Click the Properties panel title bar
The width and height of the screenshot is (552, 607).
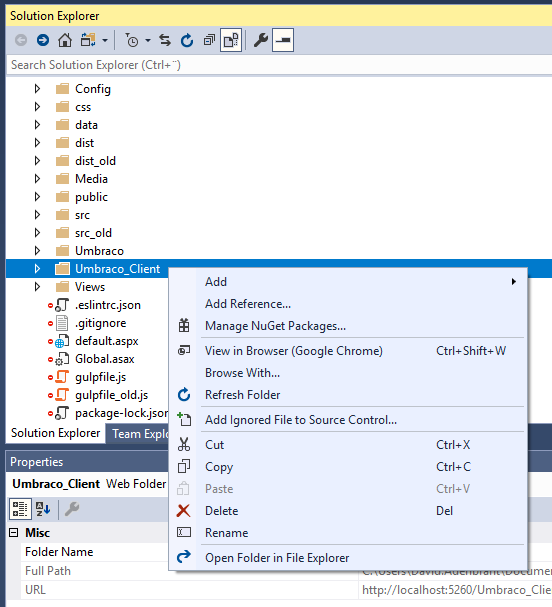(x=87, y=461)
